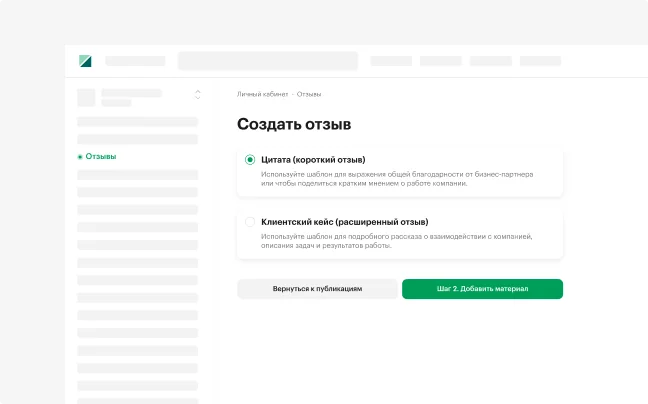Click the sidebar account avatar placeholder
Image resolution: width=648 pixels, height=404 pixels.
point(86,97)
